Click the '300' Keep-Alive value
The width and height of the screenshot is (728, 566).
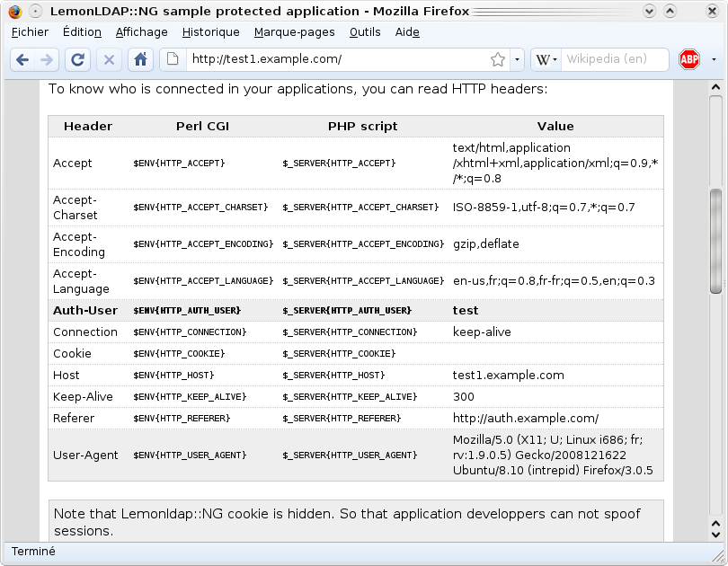pyautogui.click(x=464, y=397)
